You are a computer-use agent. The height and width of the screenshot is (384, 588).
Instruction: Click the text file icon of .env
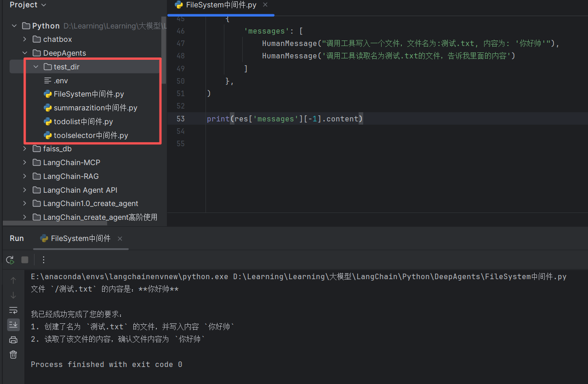tap(47, 80)
